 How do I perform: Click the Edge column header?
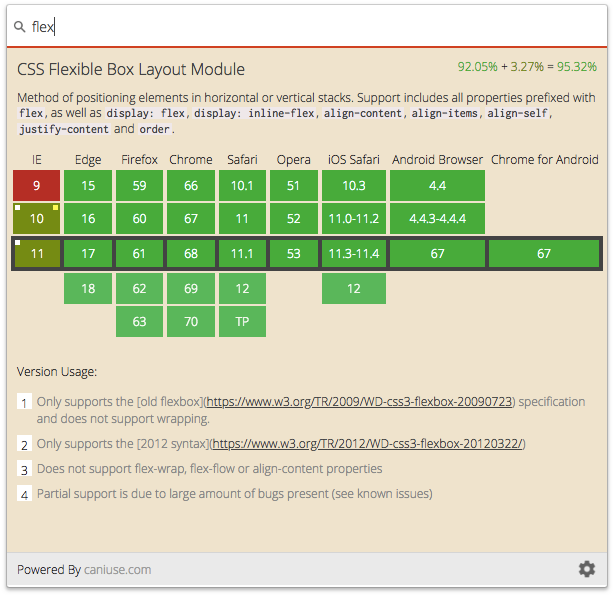click(x=88, y=159)
